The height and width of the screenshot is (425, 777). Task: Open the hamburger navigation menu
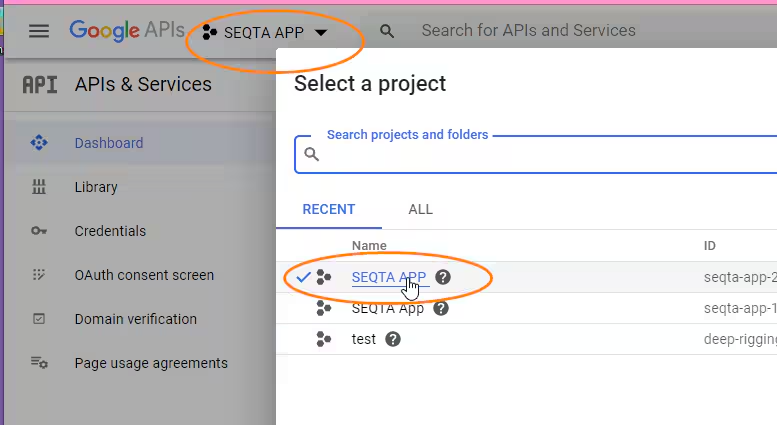tap(39, 31)
